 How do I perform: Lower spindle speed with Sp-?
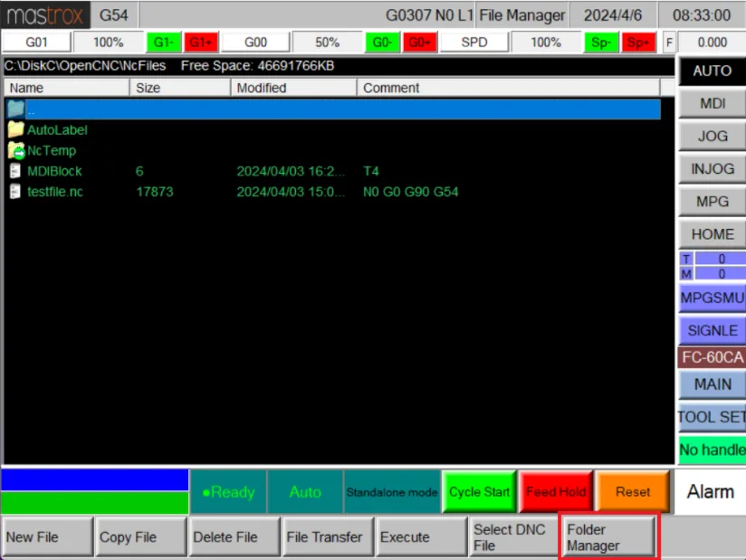click(x=600, y=43)
